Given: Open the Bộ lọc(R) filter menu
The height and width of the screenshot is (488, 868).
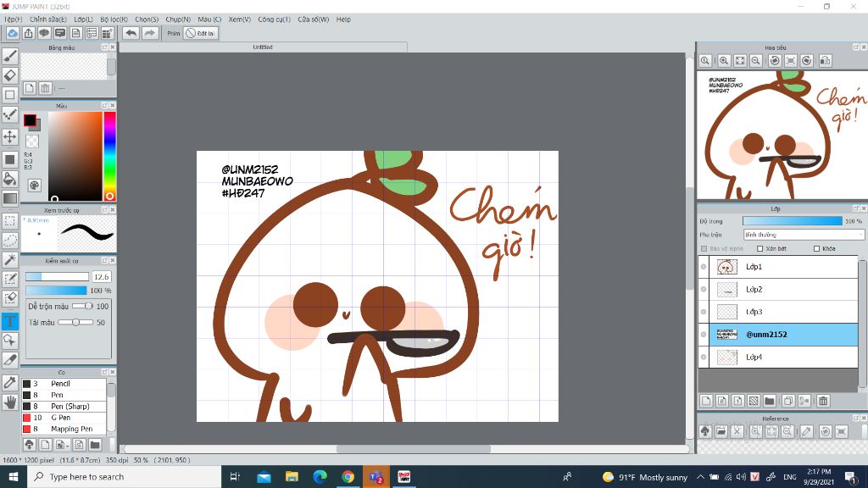Looking at the screenshot, I should pos(114,19).
